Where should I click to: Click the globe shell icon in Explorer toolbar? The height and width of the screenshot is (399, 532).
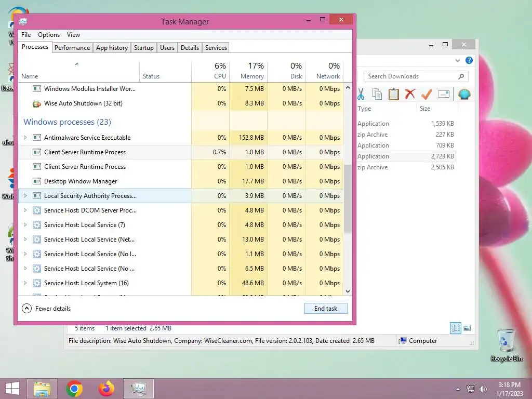pos(464,94)
